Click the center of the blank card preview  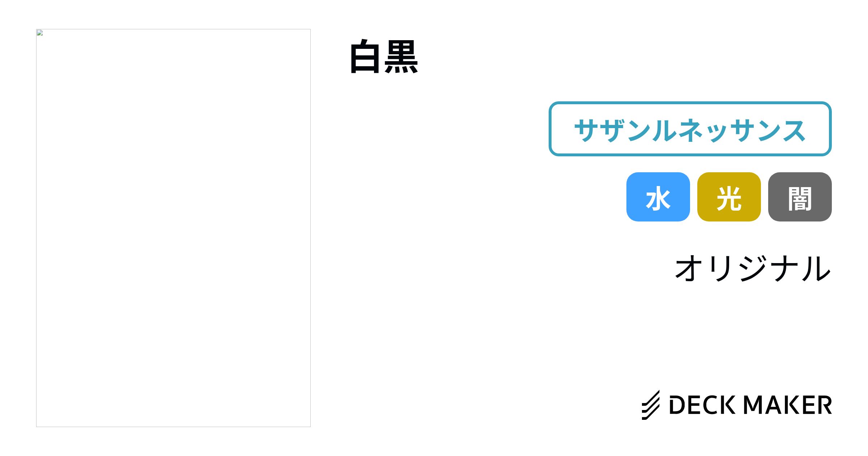tap(173, 228)
